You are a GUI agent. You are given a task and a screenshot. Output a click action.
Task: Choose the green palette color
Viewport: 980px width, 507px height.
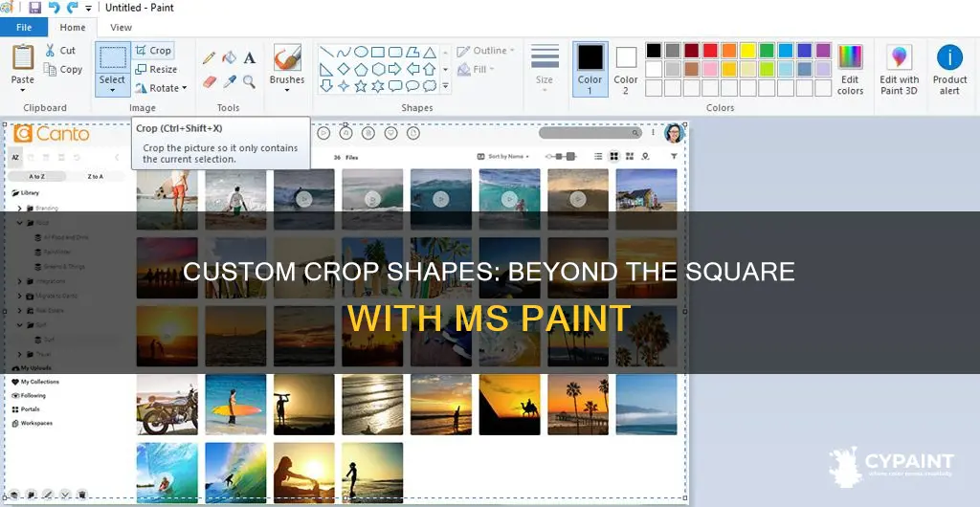point(767,51)
